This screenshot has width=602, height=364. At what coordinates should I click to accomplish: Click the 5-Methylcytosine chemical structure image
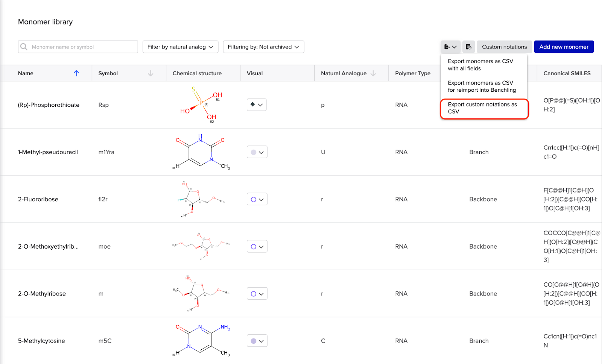(201, 341)
